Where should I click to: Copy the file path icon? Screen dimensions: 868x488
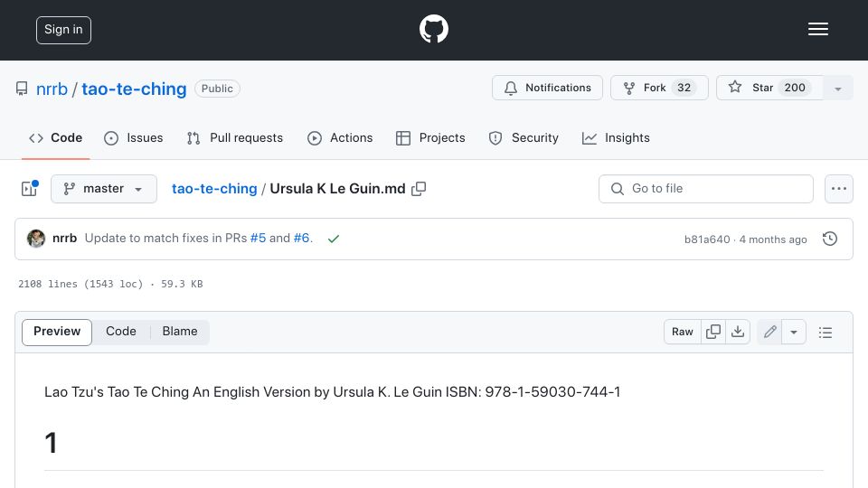pyautogui.click(x=419, y=189)
